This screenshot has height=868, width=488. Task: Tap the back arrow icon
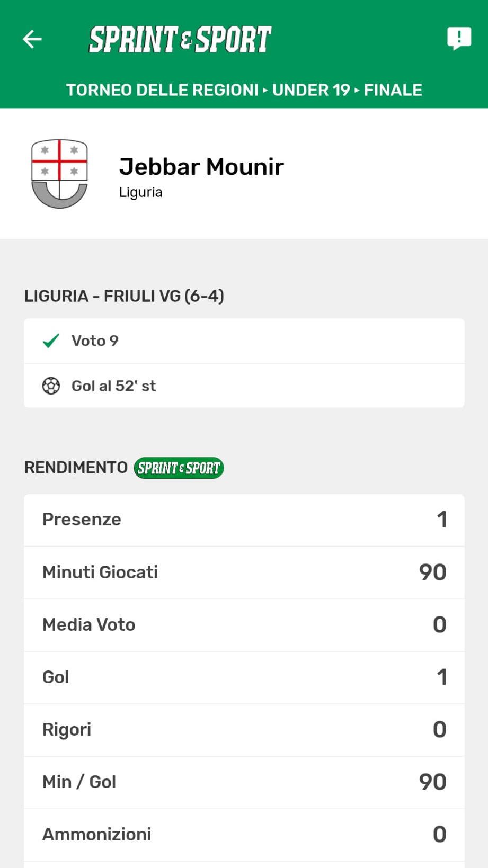pos(32,39)
